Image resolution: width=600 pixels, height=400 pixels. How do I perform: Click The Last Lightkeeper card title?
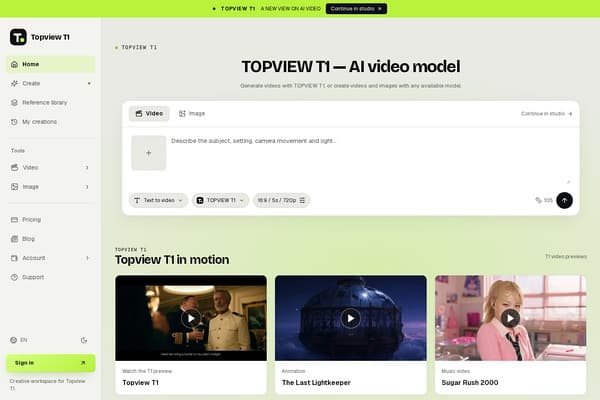[x=316, y=382]
